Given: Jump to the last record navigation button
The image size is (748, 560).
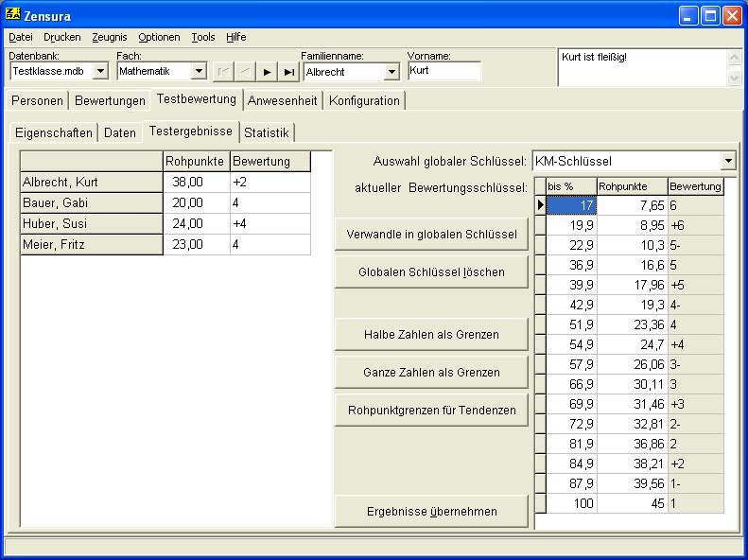Looking at the screenshot, I should pyautogui.click(x=288, y=72).
